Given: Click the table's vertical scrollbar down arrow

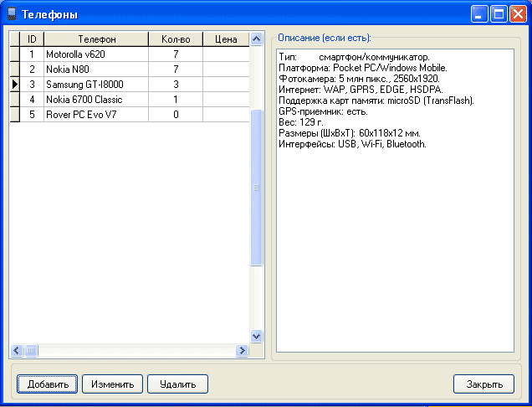Looking at the screenshot, I should [x=256, y=337].
